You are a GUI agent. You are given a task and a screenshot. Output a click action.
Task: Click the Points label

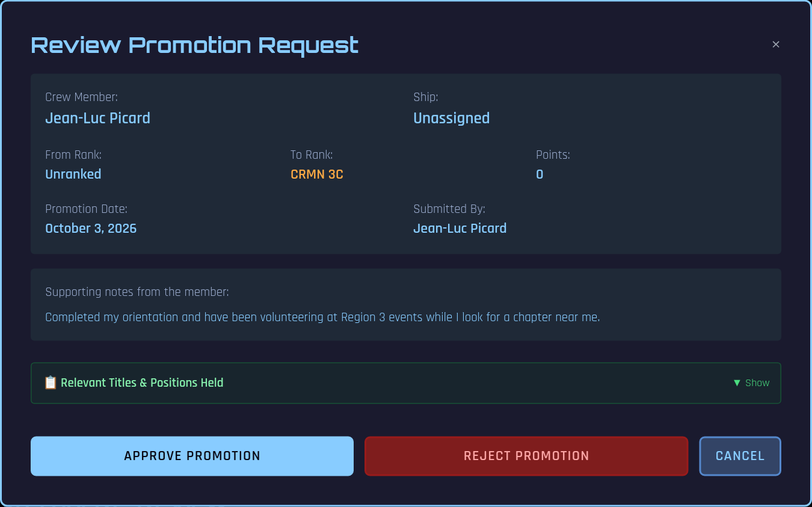(x=553, y=155)
